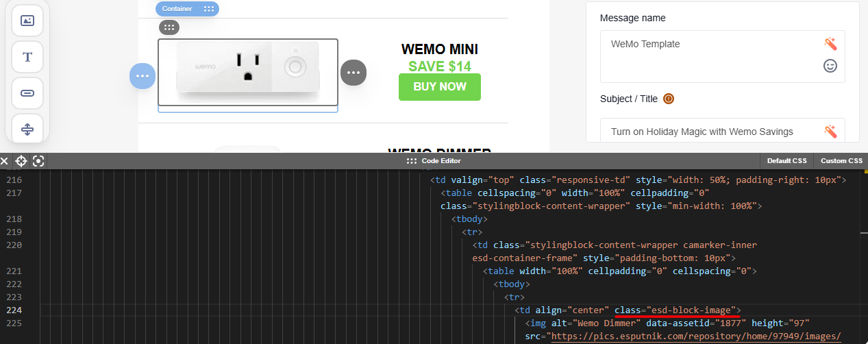Open the blue three-dot options button

(x=142, y=75)
